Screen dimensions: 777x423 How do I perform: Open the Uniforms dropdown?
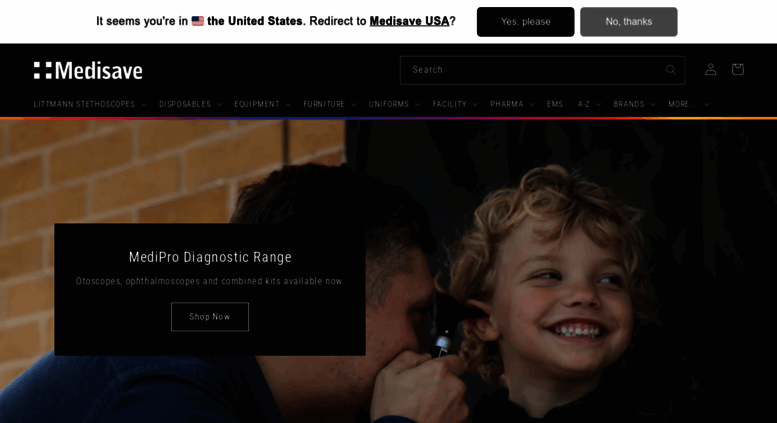coord(394,104)
